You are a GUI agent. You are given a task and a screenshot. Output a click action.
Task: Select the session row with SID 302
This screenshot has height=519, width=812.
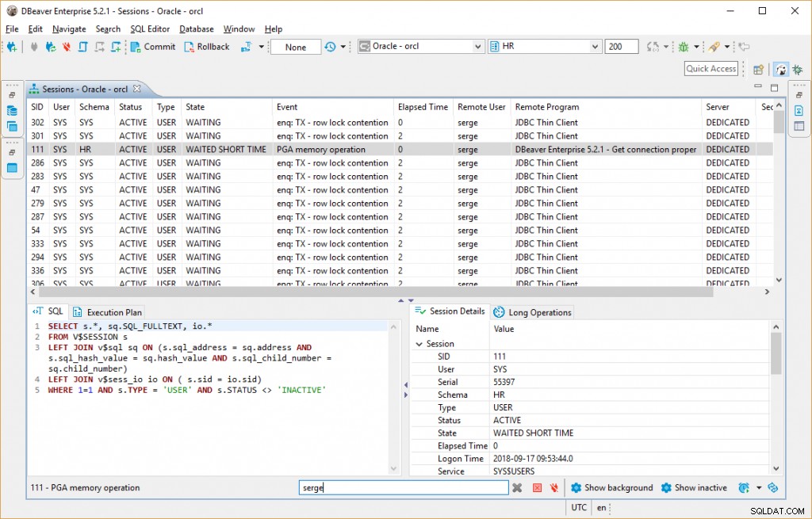coord(400,123)
